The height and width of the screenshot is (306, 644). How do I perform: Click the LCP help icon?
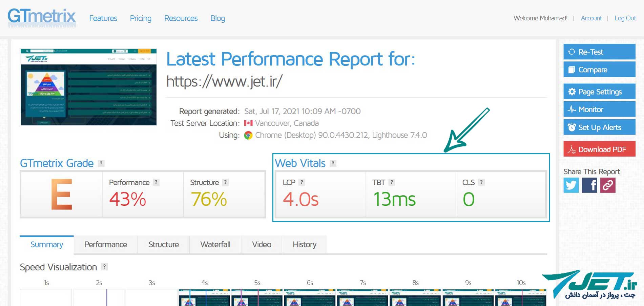point(302,182)
